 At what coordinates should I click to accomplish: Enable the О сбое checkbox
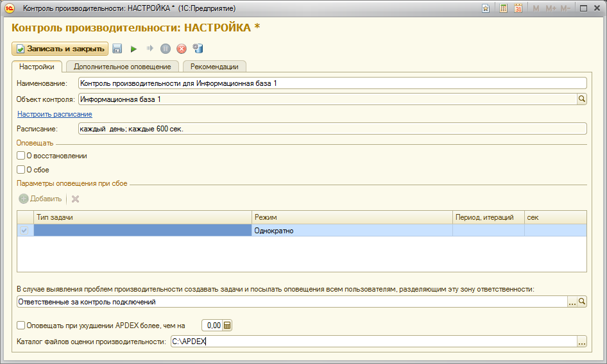[x=21, y=169]
